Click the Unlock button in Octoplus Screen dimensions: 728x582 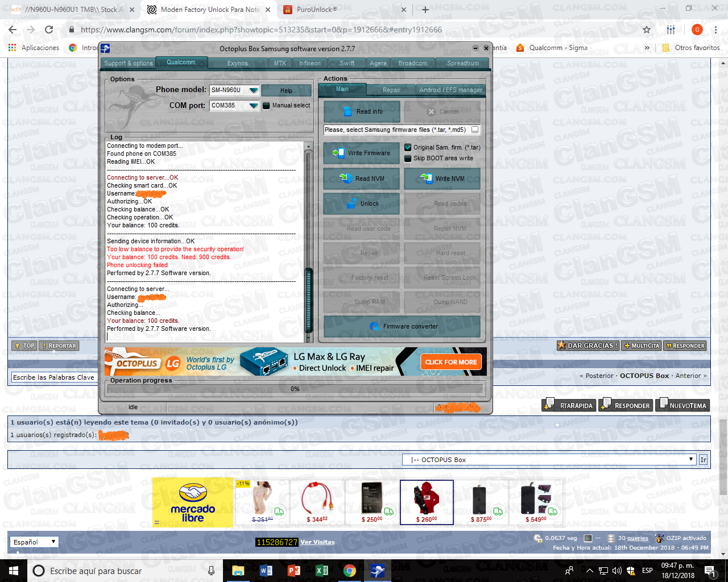click(362, 203)
